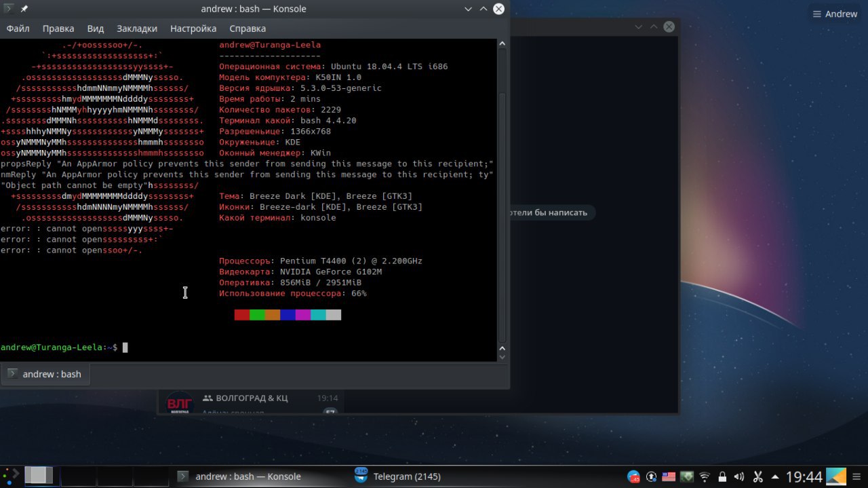Click the Telegram tray icon with red badge
868x488 pixels.
pos(633,476)
